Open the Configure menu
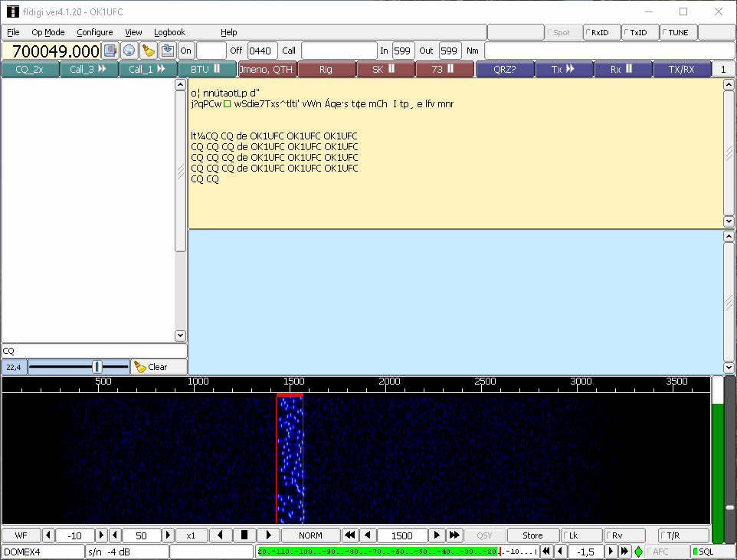The width and height of the screenshot is (737, 560). pos(94,32)
